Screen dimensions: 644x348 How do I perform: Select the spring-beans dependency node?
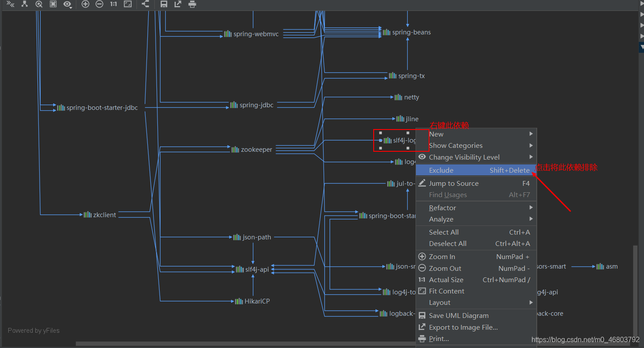click(x=407, y=32)
